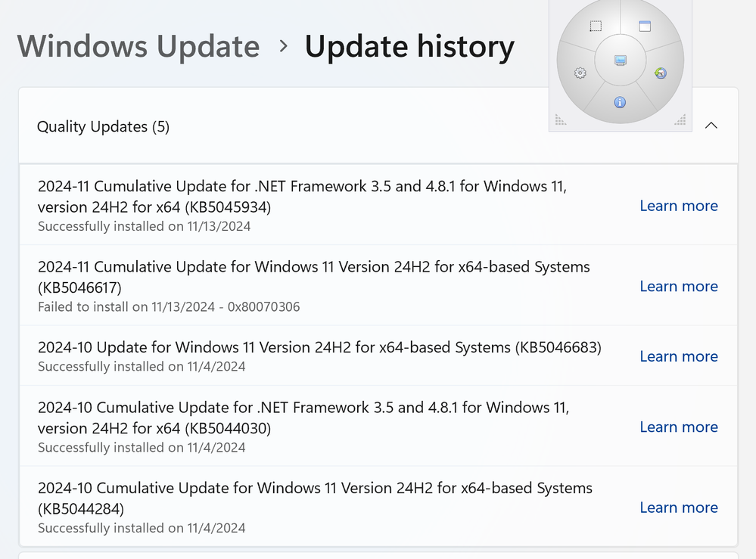Image resolution: width=756 pixels, height=559 pixels.
Task: Select the KB5046683 update entry text
Action: pos(319,347)
